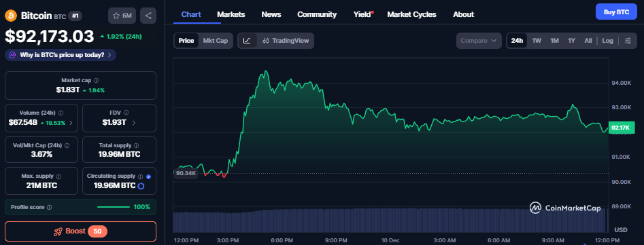Toggle Log scale on chart
Screen dimensions: 644x245
coord(607,41)
